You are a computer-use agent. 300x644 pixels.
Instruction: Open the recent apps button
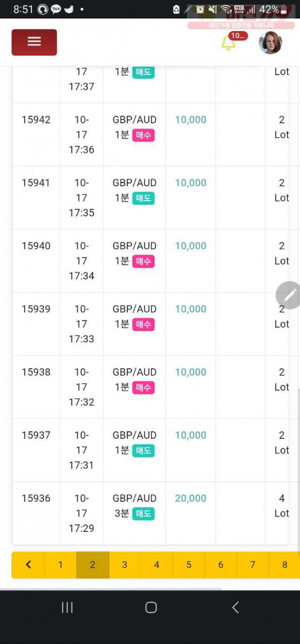coord(67,607)
